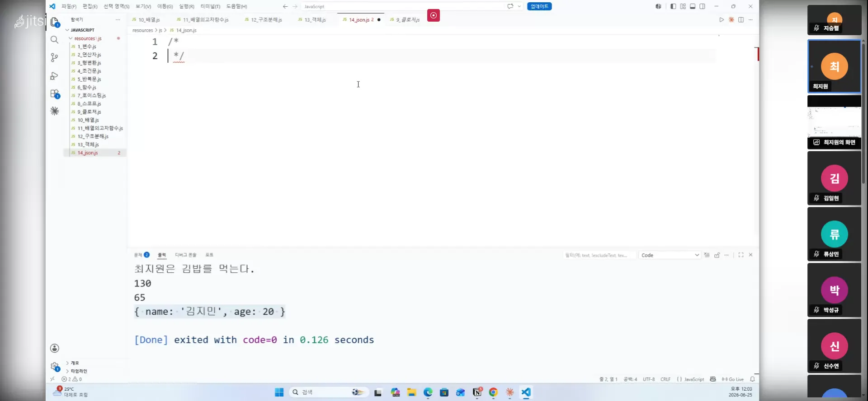Open the Explorer view in activity bar
The width and height of the screenshot is (868, 401).
55,22
